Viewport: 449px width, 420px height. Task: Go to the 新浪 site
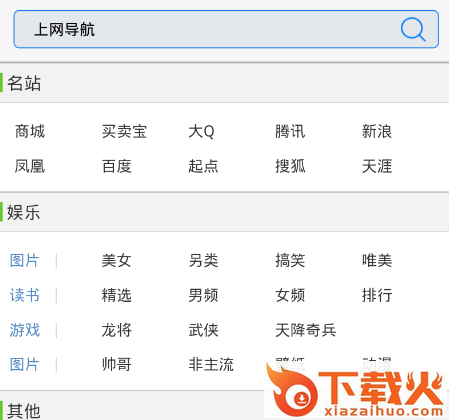pyautogui.click(x=377, y=131)
